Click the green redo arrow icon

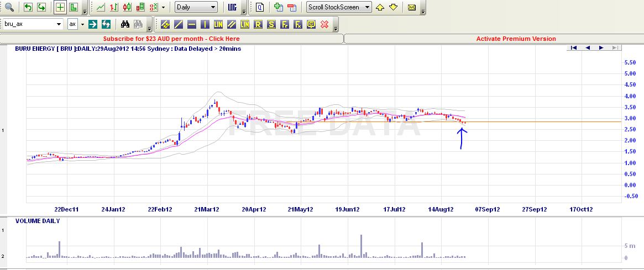[x=41, y=7]
